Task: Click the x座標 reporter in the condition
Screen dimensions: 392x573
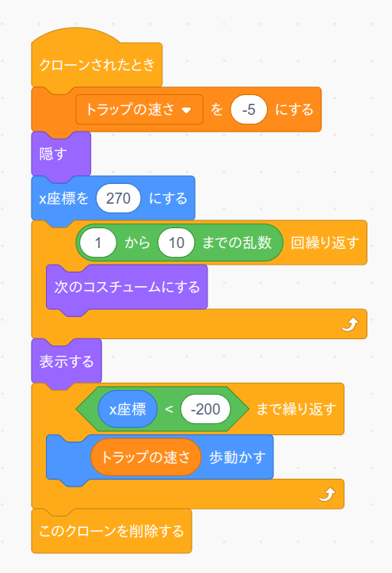Action: [127, 409]
